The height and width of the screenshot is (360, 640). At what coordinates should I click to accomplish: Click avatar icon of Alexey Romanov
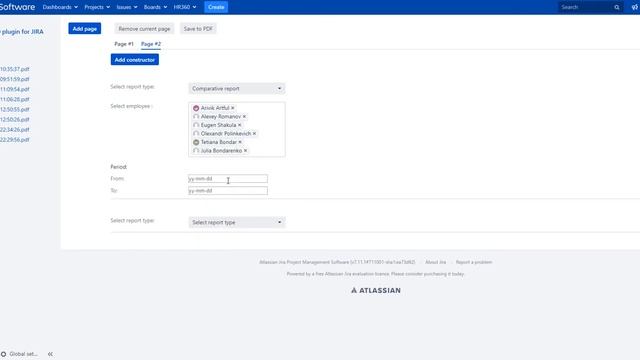click(x=196, y=117)
